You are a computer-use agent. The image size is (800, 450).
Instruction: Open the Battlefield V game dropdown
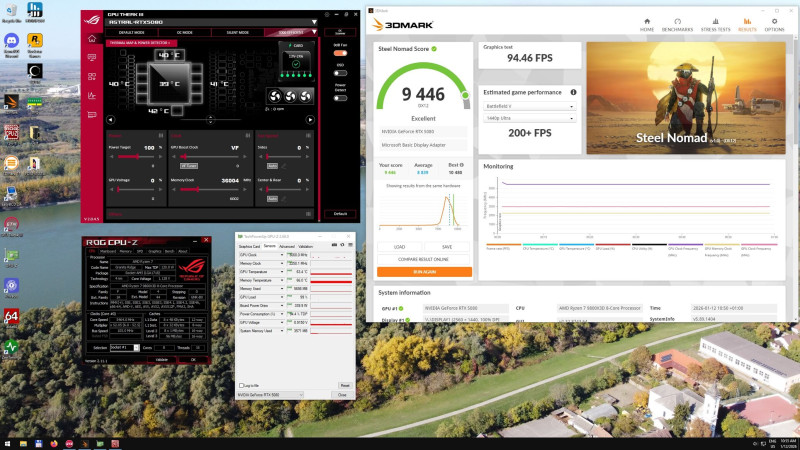[529, 106]
